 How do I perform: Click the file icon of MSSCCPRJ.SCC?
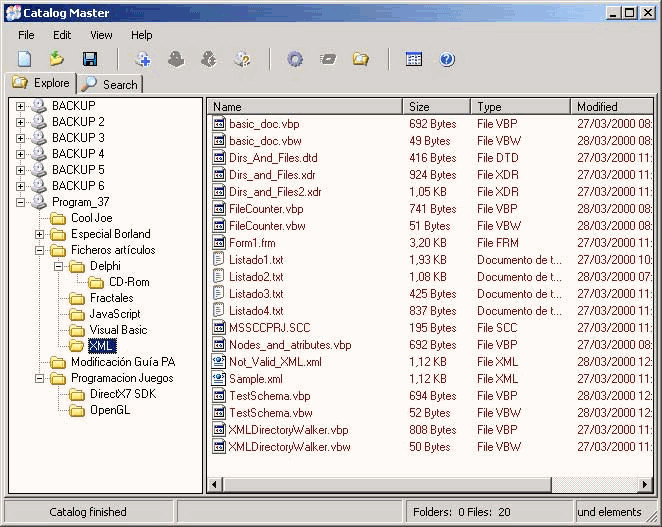[x=219, y=327]
